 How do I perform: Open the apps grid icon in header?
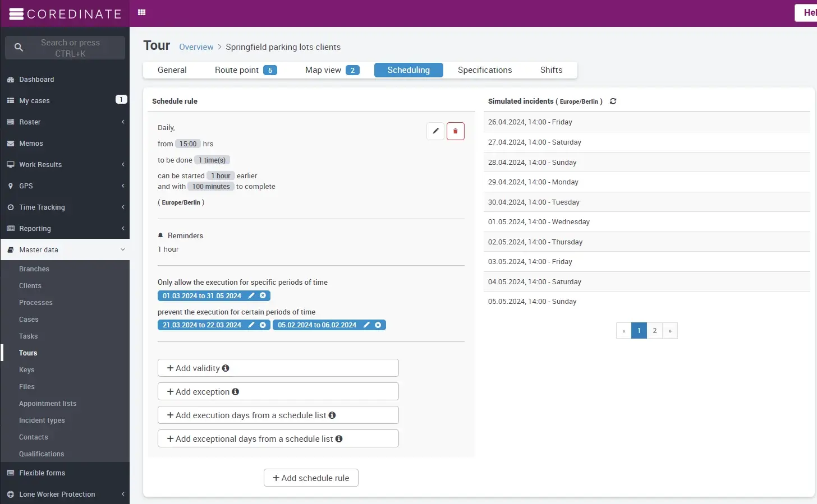pyautogui.click(x=142, y=12)
